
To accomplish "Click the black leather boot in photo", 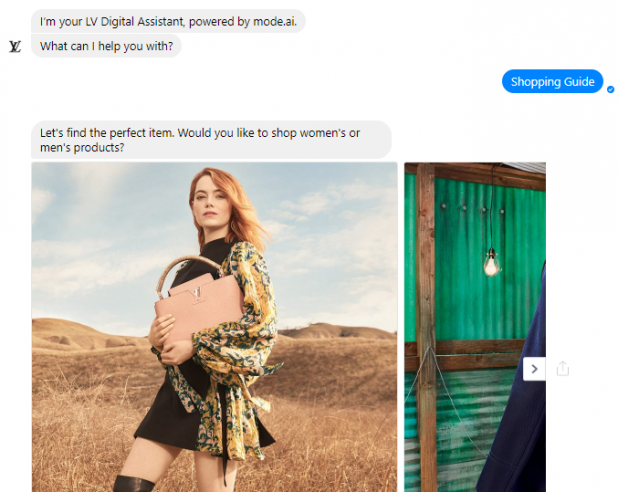I will tap(134, 484).
